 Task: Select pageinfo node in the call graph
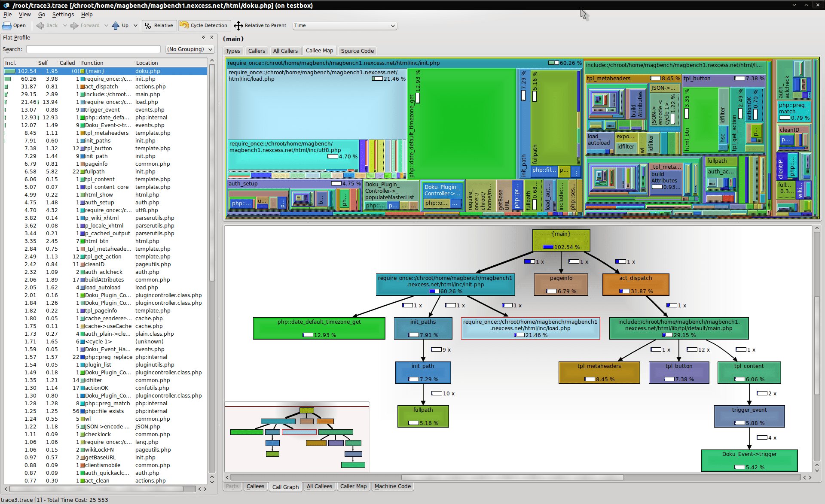point(561,284)
